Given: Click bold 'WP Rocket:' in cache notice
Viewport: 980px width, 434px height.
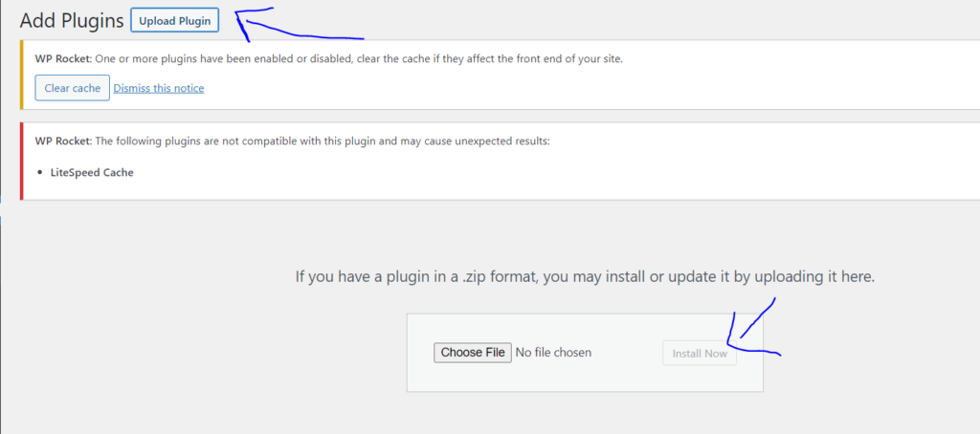Looking at the screenshot, I should (x=63, y=59).
